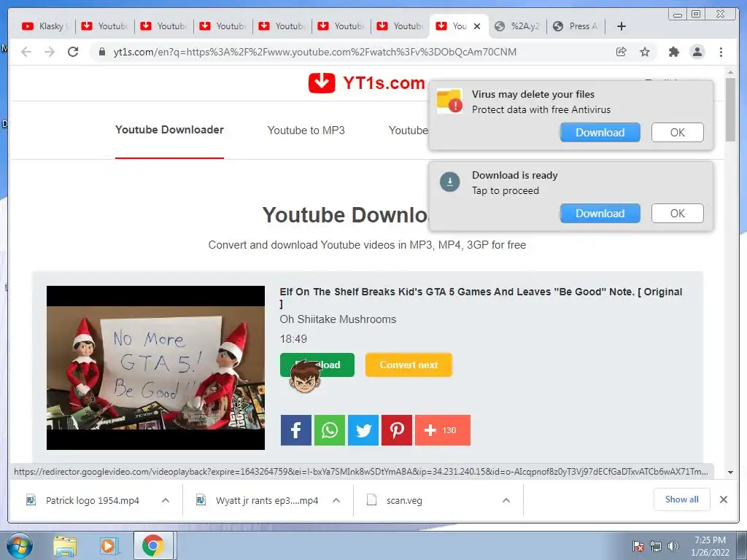The height and width of the screenshot is (560, 747).
Task: Click the Oh Shiitake Mushrooms channel name
Action: [338, 319]
